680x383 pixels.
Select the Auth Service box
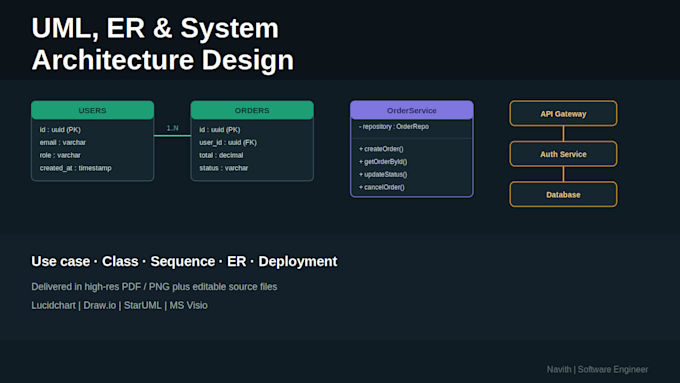(x=563, y=154)
